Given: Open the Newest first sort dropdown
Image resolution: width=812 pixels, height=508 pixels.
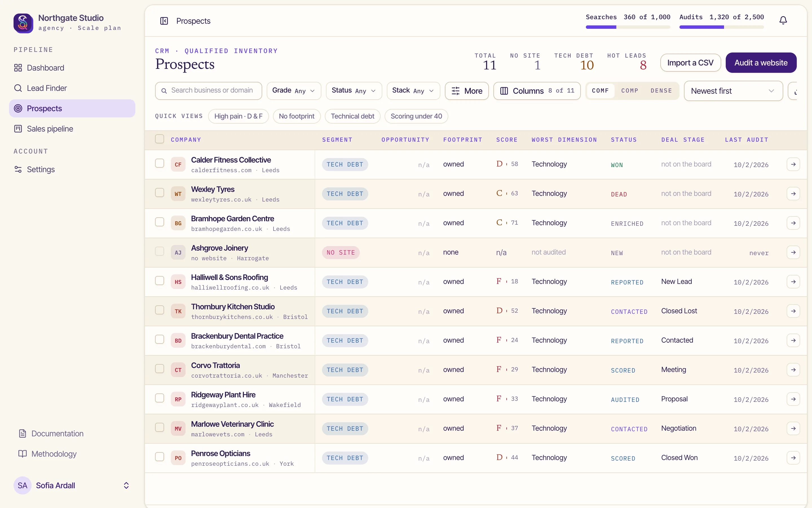Looking at the screenshot, I should point(733,91).
